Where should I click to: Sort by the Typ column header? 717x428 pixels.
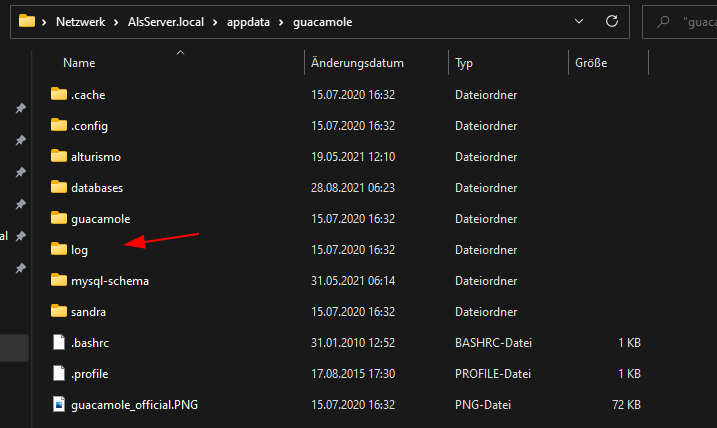coord(464,63)
